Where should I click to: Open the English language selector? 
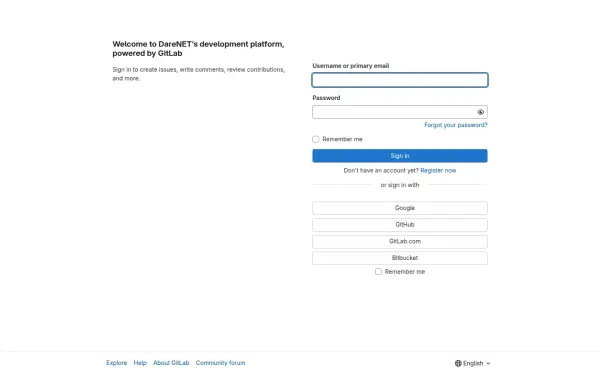coord(473,363)
